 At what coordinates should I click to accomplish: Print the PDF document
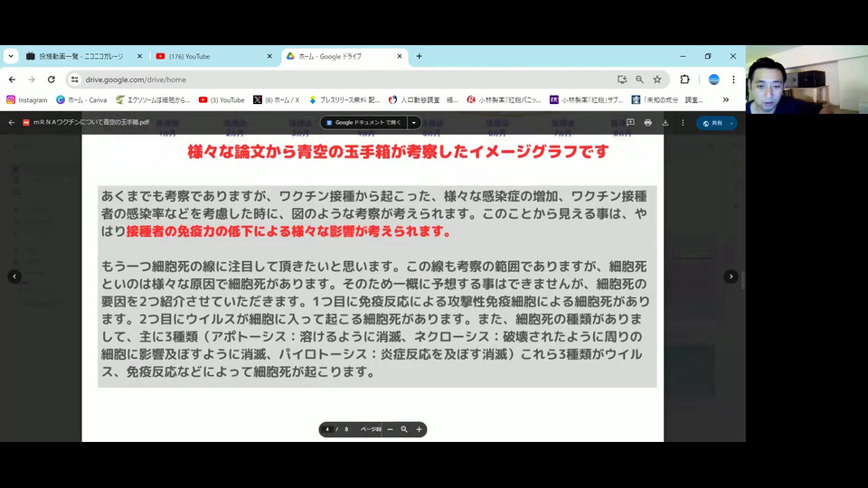pos(647,122)
